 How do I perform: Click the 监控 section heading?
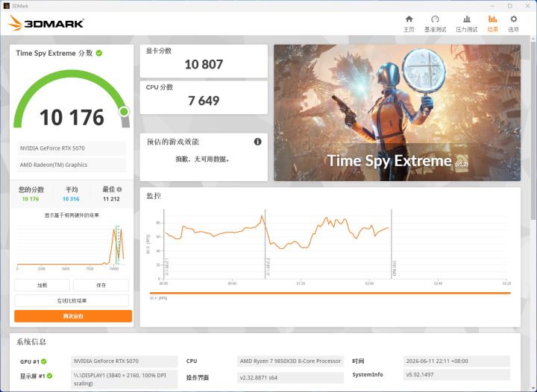(x=154, y=196)
